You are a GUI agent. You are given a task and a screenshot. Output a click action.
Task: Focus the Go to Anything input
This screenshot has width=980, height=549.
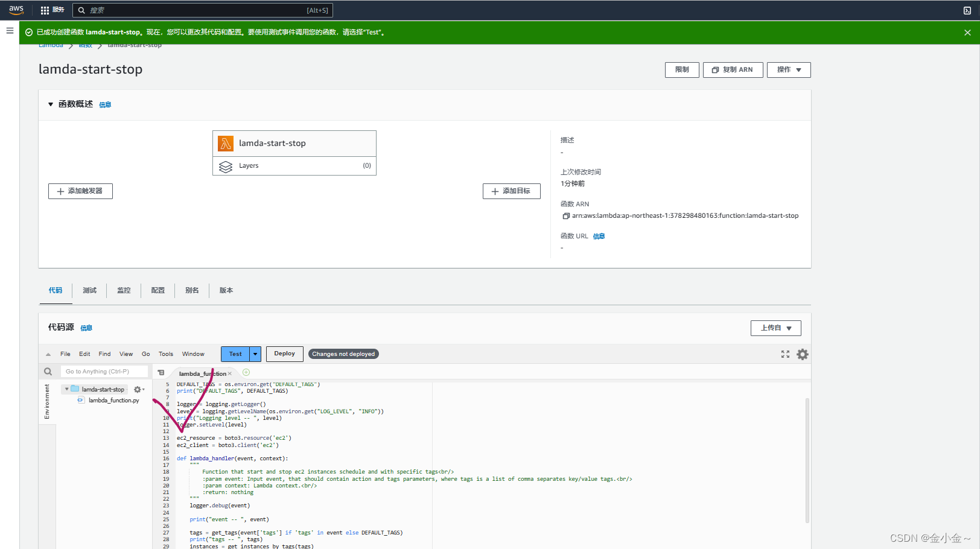pyautogui.click(x=104, y=372)
